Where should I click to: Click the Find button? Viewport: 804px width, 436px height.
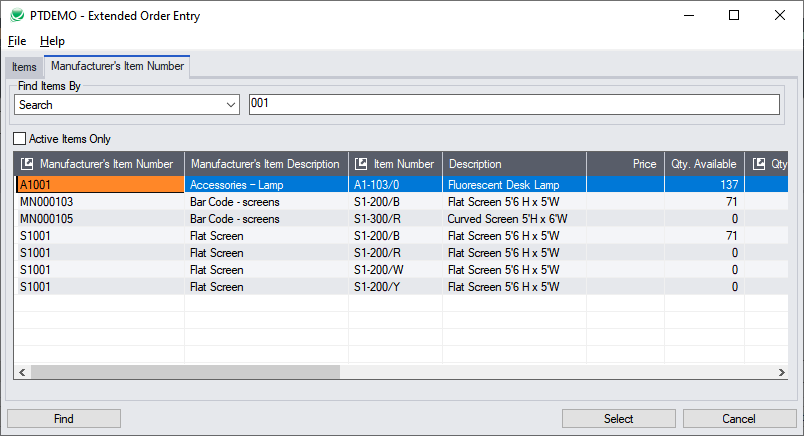point(64,419)
